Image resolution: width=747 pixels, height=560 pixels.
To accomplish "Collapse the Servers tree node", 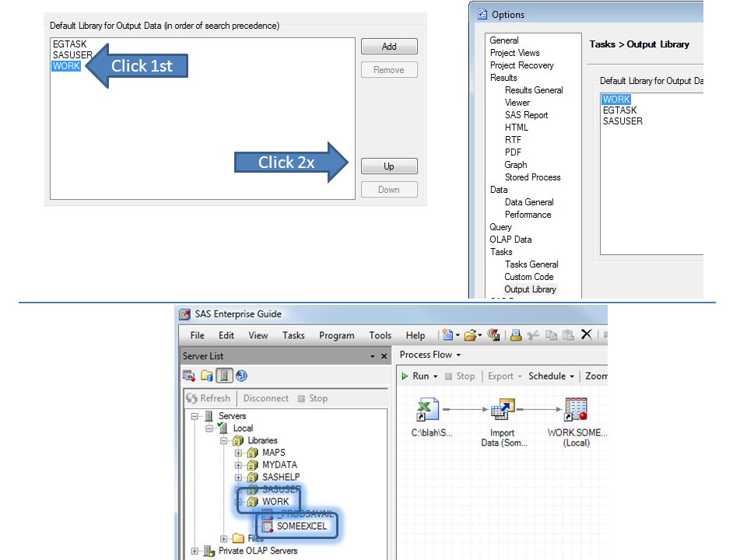I will [x=195, y=415].
